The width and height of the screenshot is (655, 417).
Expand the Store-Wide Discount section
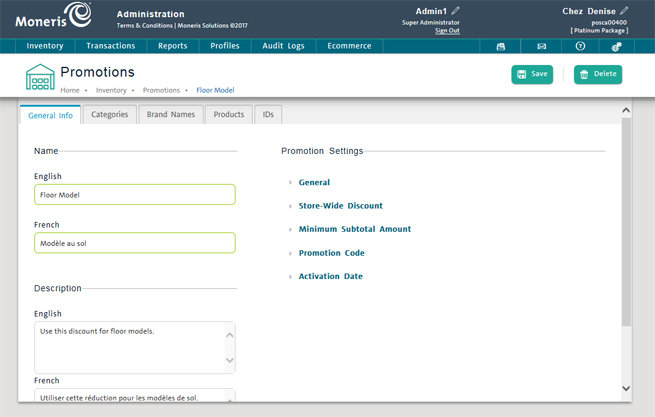coord(340,206)
